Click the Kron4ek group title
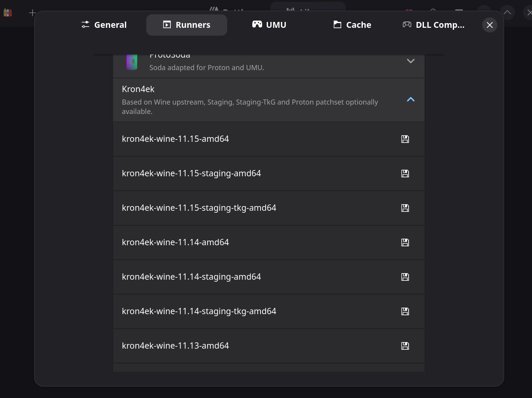Viewport: 532px width, 398px height. point(138,89)
